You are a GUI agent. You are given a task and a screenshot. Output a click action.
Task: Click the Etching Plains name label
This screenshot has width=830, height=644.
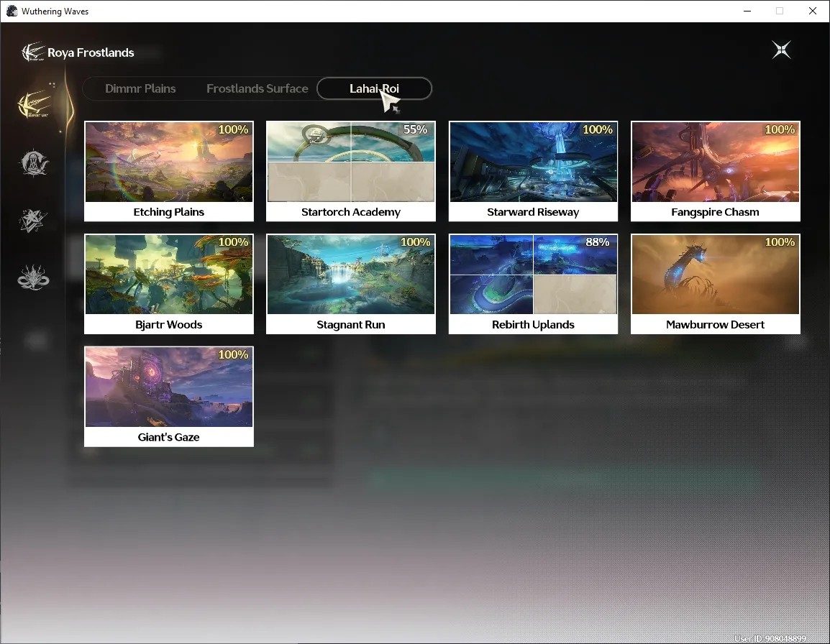pyautogui.click(x=169, y=211)
